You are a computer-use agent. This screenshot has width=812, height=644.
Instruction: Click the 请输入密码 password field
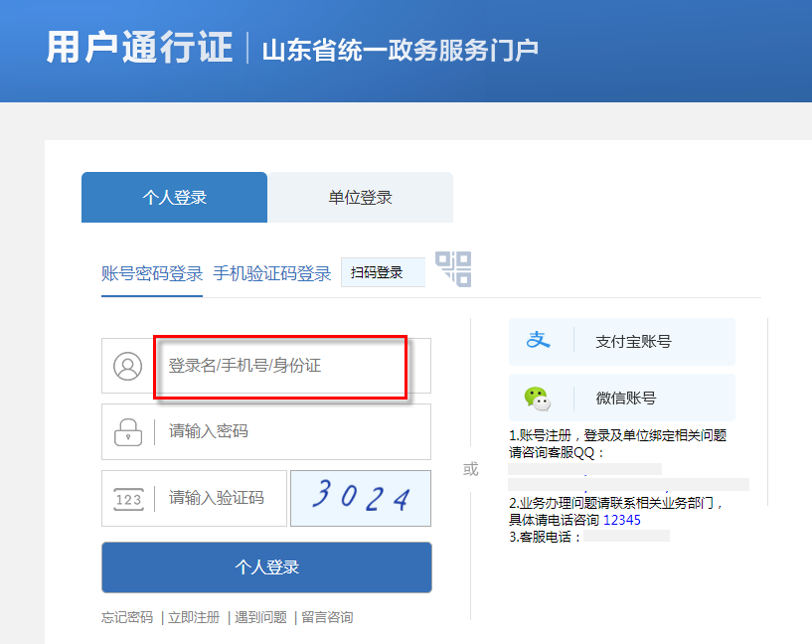pyautogui.click(x=288, y=431)
